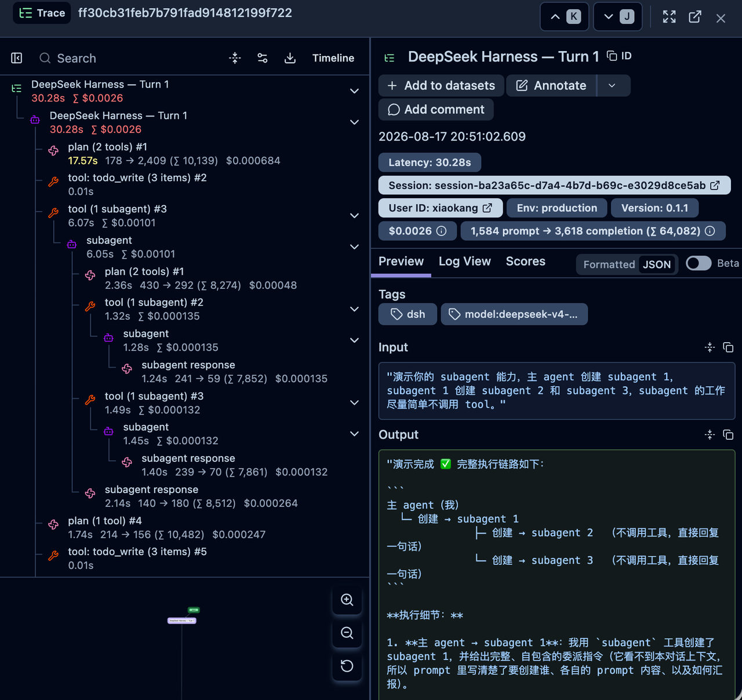Switch to the Log View tab
Viewport: 742px width, 700px height.
465,262
